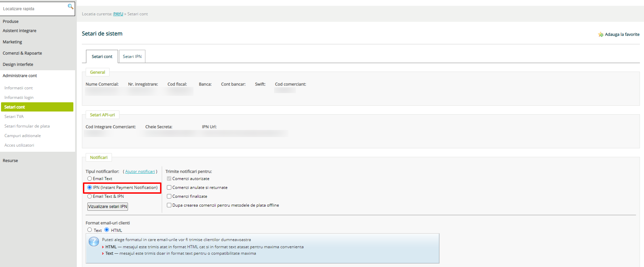Viewport: 644px width, 267px height.
Task: Click the blue help question-mark icon
Action: pos(94,241)
